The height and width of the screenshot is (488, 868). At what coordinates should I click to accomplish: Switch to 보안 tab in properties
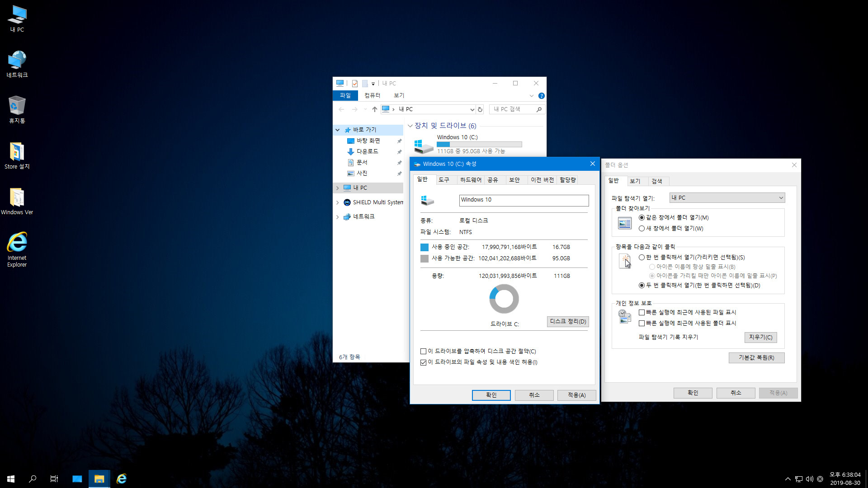514,180
